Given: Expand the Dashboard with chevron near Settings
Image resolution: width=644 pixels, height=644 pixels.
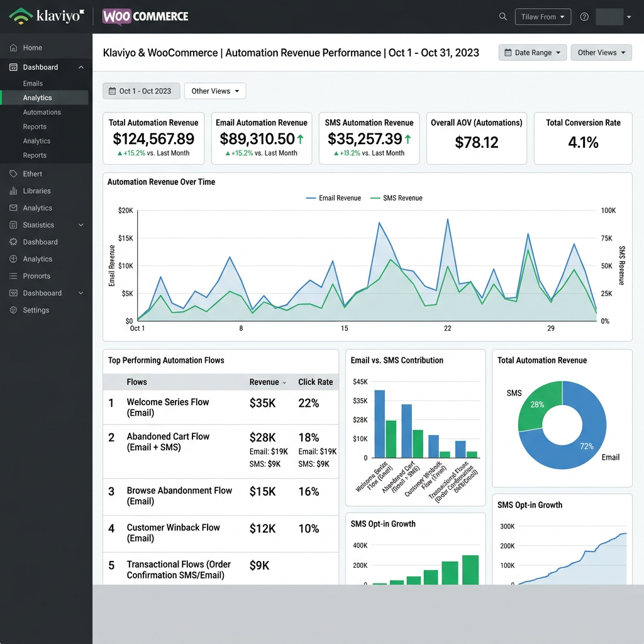Looking at the screenshot, I should pos(81,293).
